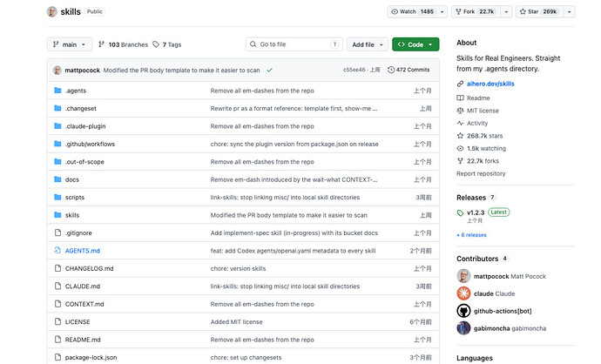View the 472 Commits history
Viewport: 601px width, 364px height.
(x=409, y=70)
